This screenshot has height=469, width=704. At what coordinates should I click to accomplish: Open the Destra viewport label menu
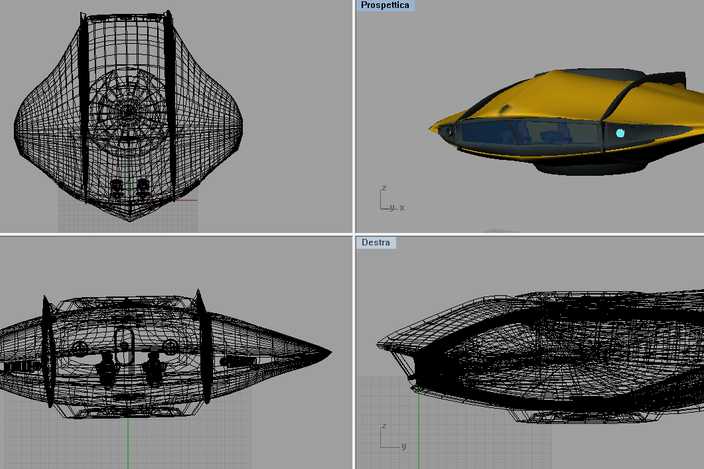[376, 242]
